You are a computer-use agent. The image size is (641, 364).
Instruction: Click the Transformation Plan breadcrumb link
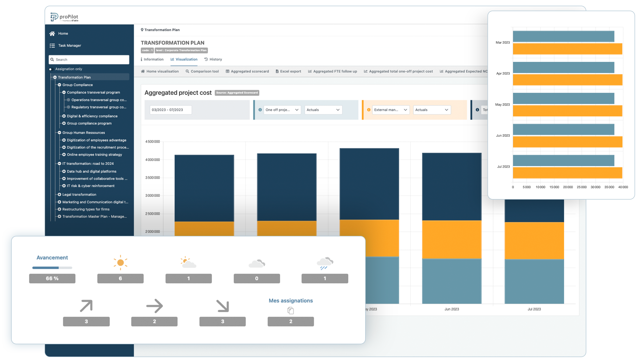click(162, 30)
